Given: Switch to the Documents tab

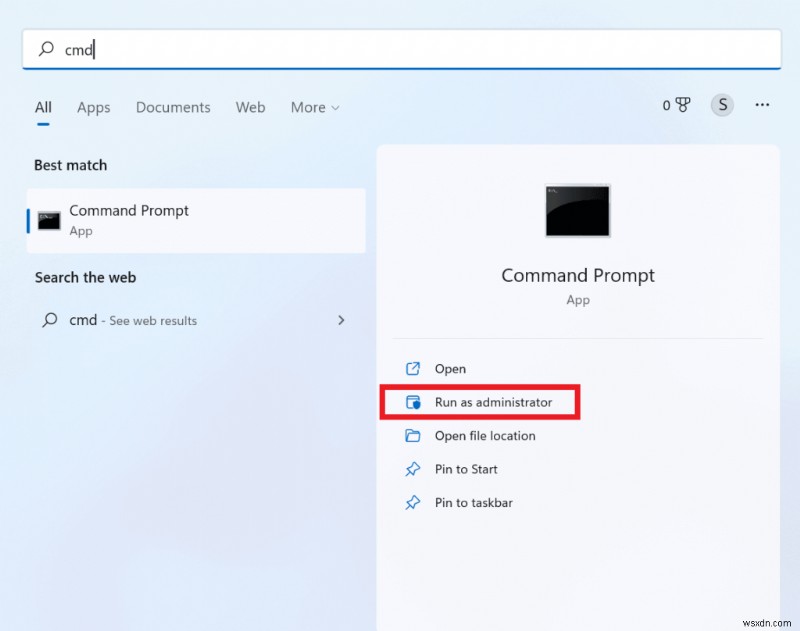Looking at the screenshot, I should coord(172,107).
